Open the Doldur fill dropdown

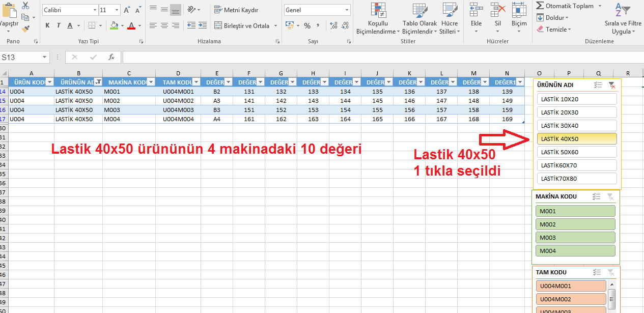pyautogui.click(x=552, y=17)
